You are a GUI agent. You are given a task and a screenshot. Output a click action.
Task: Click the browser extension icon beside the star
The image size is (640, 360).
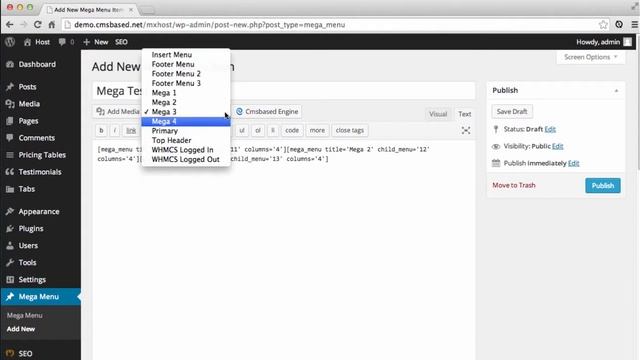point(619,25)
